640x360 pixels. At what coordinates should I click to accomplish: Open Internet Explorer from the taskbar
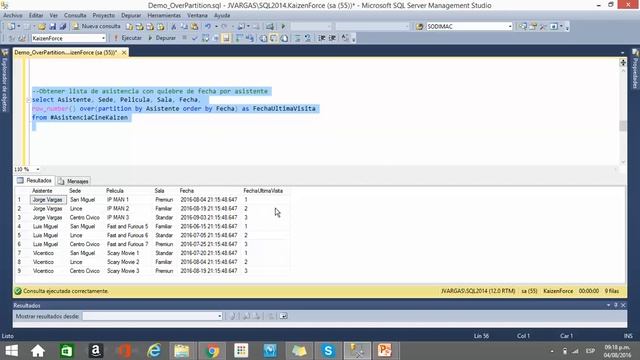154,351
